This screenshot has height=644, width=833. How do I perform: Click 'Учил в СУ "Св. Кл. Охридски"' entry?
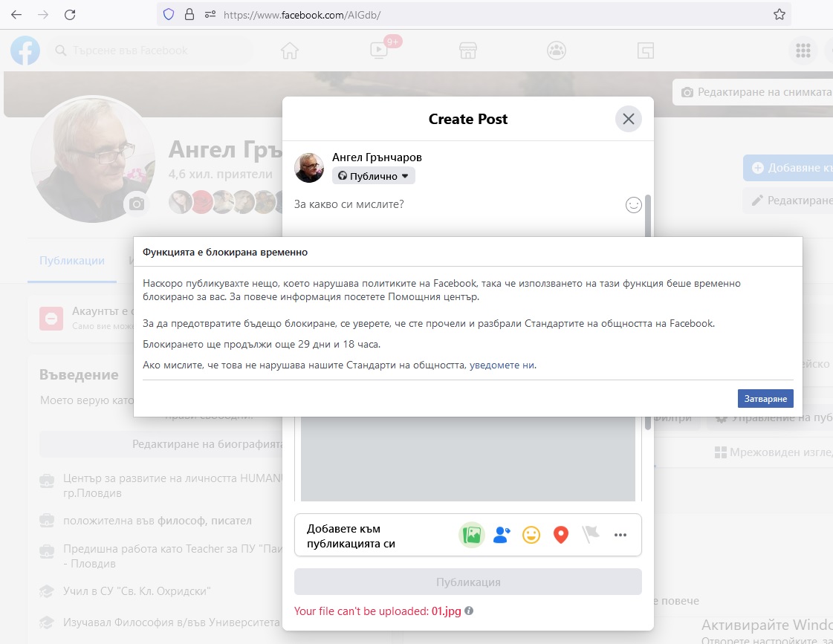137,591
